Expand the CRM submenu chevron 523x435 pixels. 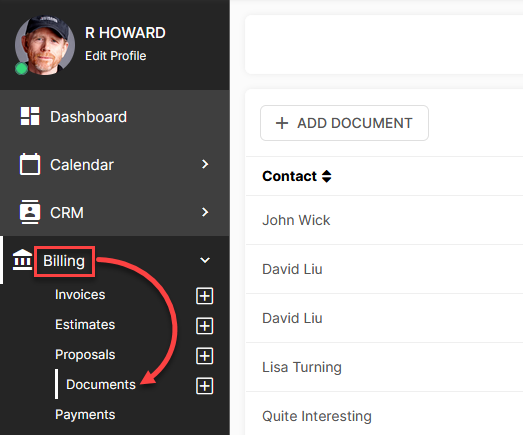click(205, 212)
